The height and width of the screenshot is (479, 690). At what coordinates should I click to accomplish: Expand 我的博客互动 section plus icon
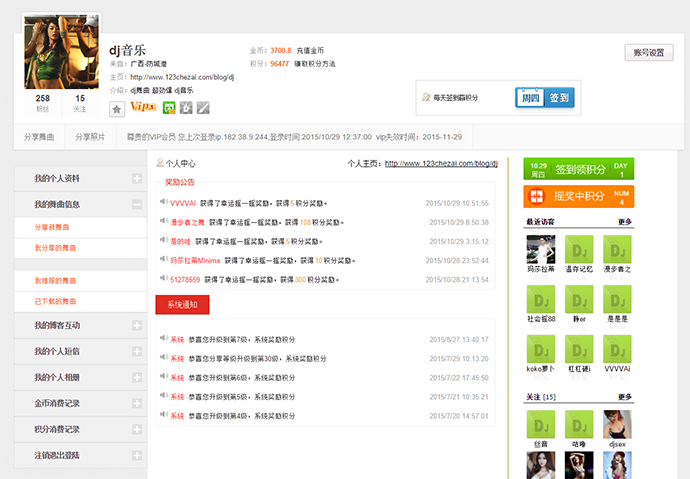137,325
